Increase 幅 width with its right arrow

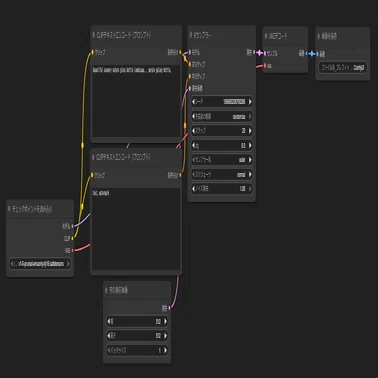(x=165, y=321)
